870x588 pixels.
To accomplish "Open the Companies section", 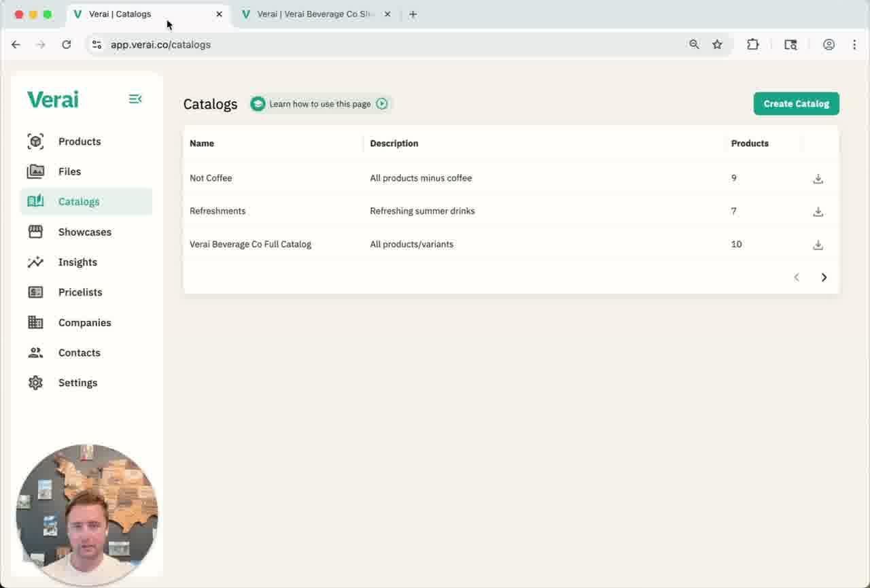I will point(86,322).
